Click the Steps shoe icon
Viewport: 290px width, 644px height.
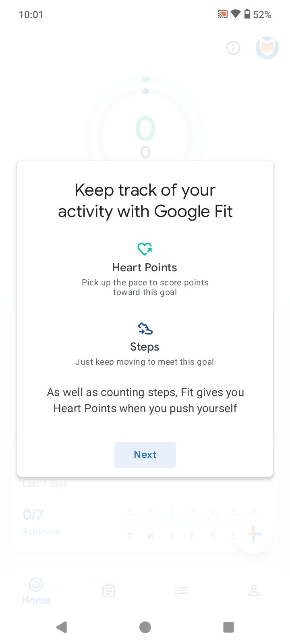(x=145, y=328)
